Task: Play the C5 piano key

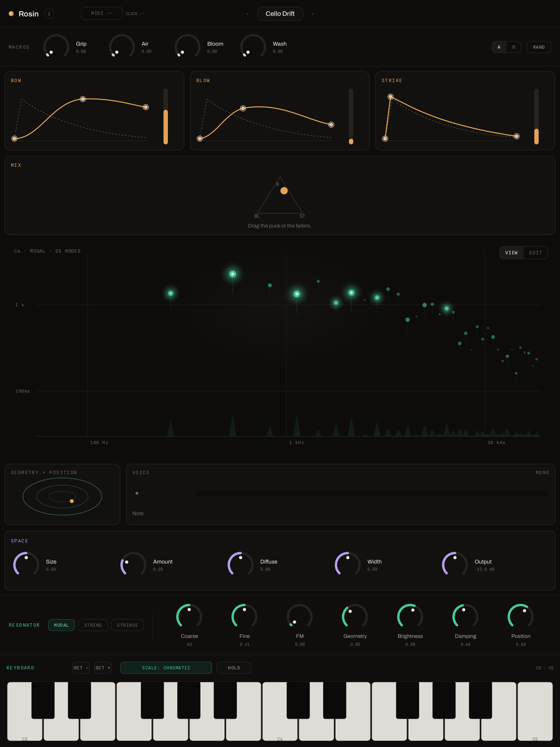Action: 535,712
